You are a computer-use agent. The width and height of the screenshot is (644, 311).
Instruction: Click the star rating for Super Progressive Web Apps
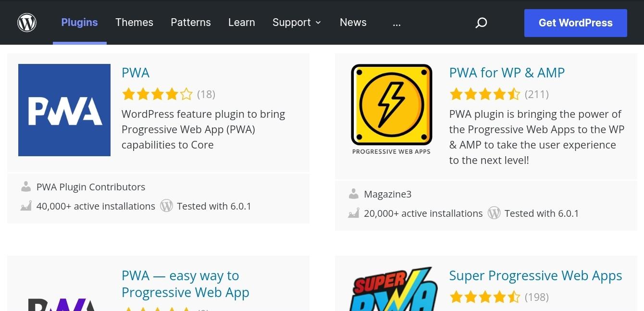click(485, 297)
